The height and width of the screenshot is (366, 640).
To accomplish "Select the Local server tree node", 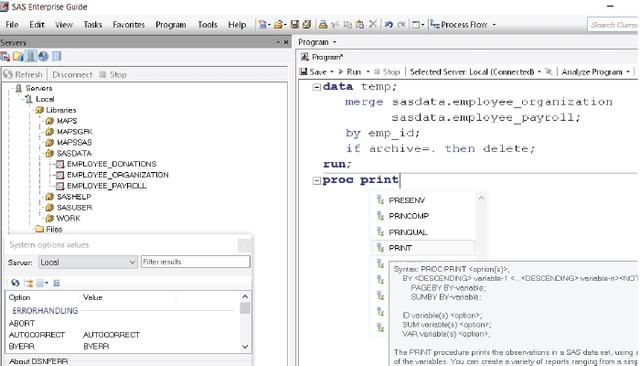I will tap(45, 99).
